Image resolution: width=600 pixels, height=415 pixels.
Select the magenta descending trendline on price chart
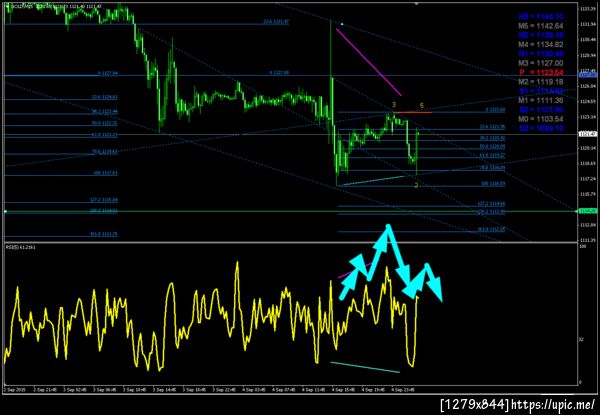[369, 62]
